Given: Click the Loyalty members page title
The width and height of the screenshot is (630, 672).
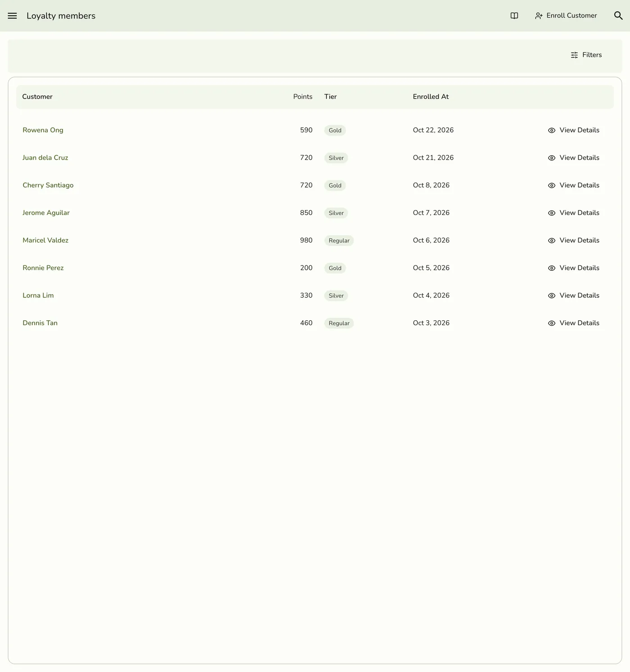Looking at the screenshot, I should coord(61,16).
